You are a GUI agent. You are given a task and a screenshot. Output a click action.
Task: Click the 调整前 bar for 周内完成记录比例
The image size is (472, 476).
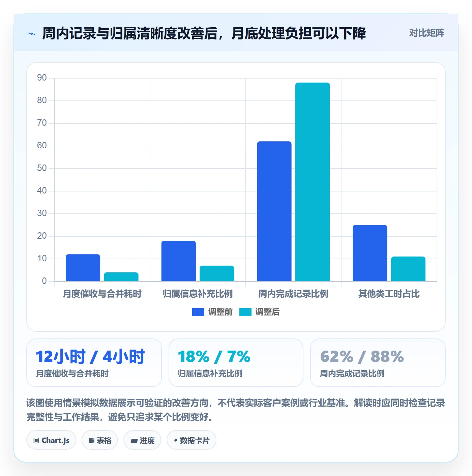pos(274,211)
